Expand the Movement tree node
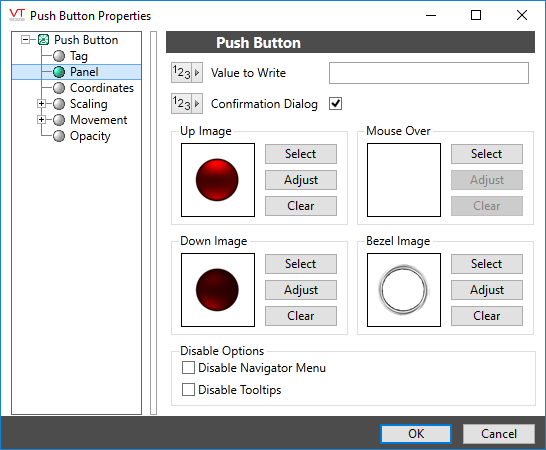This screenshot has width=546, height=450. point(41,120)
